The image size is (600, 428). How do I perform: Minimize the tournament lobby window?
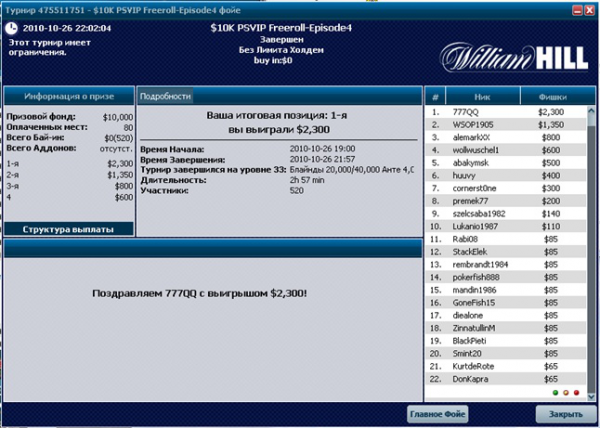[577, 10]
